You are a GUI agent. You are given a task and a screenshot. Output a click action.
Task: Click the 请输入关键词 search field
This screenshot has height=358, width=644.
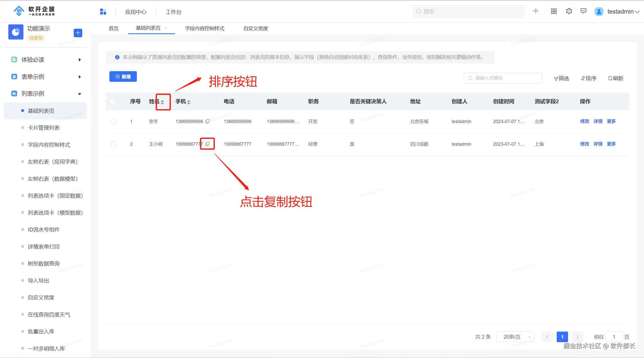click(x=503, y=78)
